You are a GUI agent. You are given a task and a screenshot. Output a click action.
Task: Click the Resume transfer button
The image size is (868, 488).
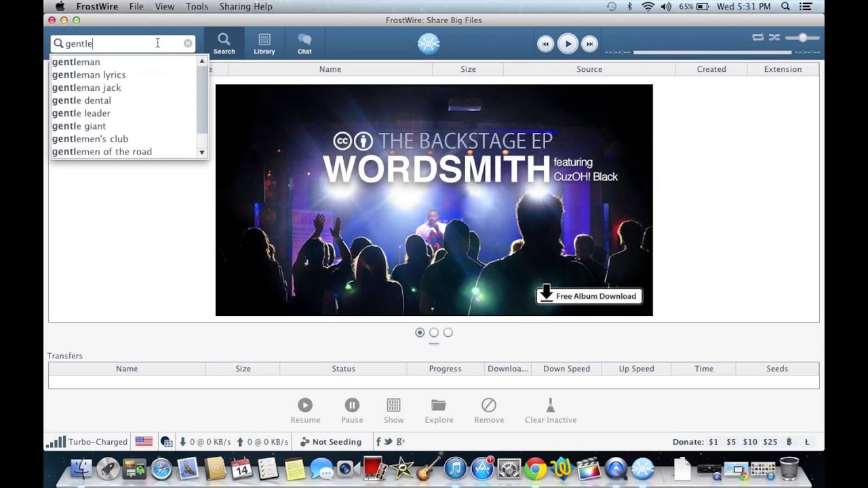pos(305,411)
